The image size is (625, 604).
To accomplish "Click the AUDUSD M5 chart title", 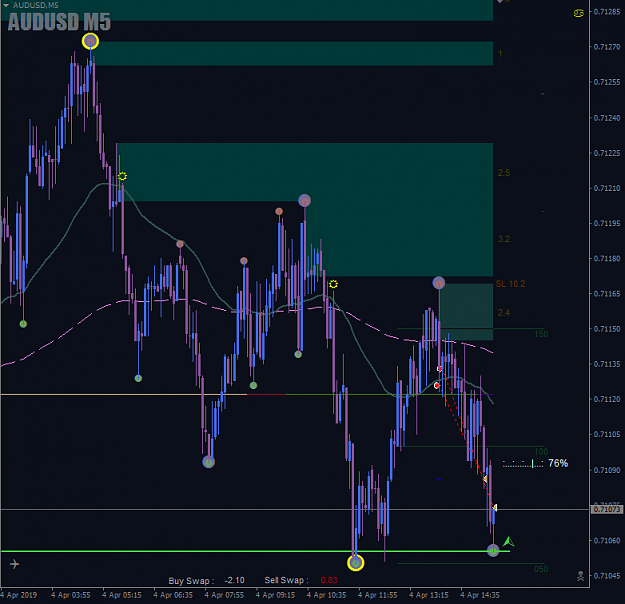I will [59, 22].
